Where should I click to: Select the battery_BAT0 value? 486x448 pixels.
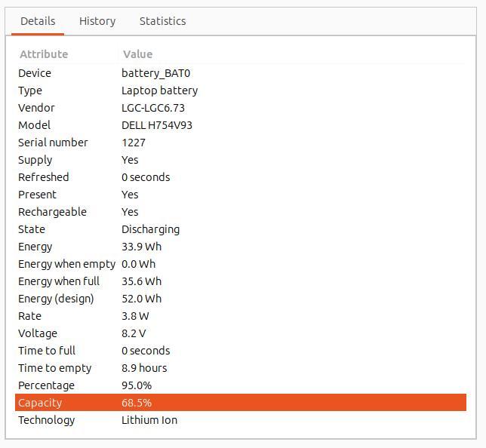[x=155, y=73]
